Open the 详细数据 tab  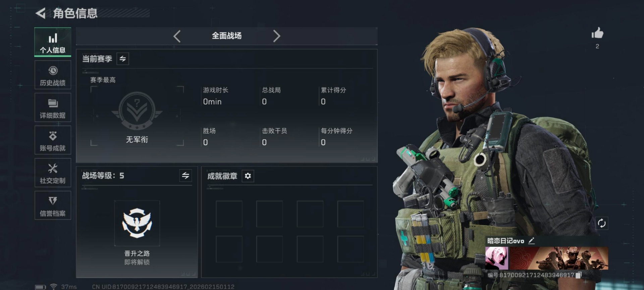[53, 107]
